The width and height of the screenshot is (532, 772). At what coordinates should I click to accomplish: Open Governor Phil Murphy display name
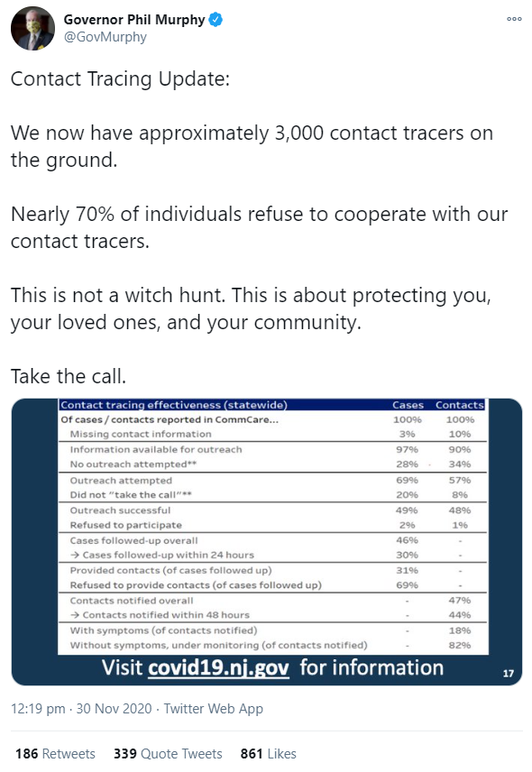click(x=133, y=20)
